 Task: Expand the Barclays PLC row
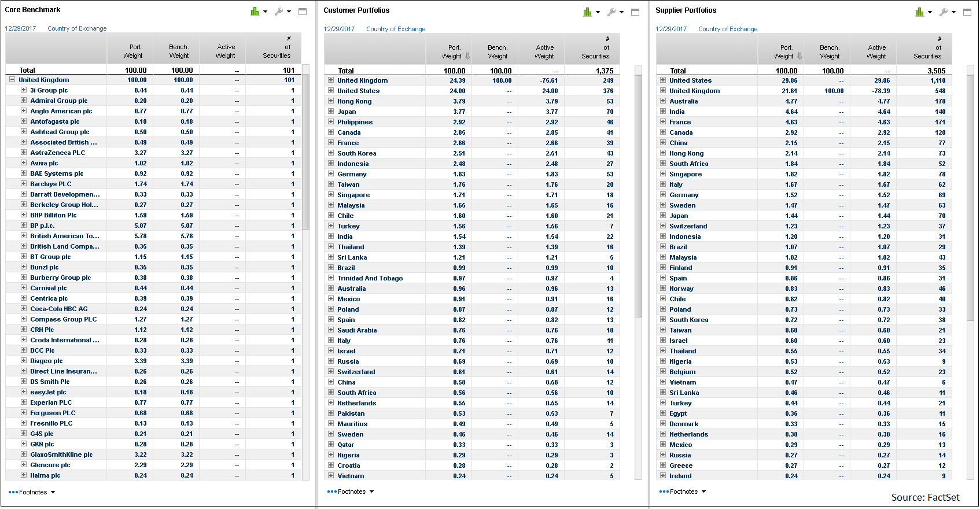click(x=24, y=184)
